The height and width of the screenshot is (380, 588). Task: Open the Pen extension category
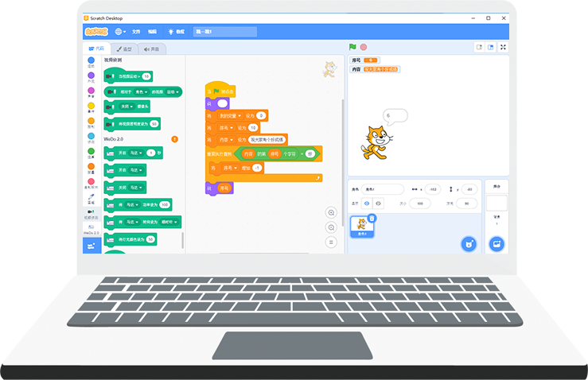click(x=92, y=199)
